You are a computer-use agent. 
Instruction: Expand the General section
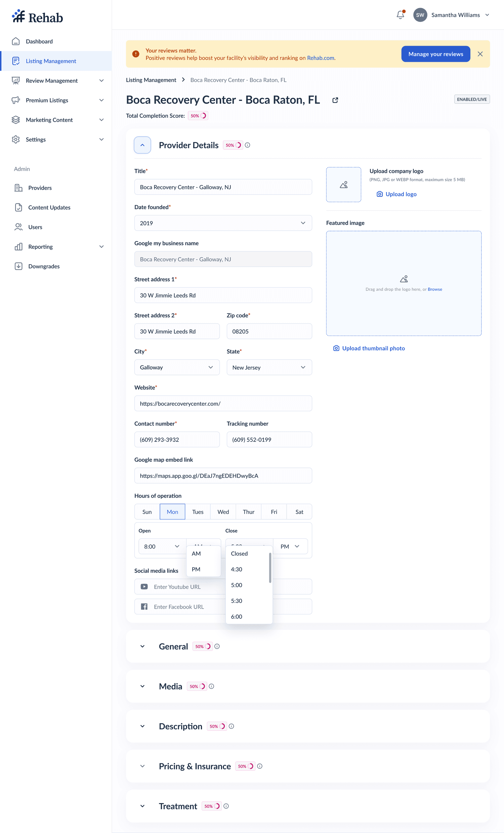coord(142,646)
